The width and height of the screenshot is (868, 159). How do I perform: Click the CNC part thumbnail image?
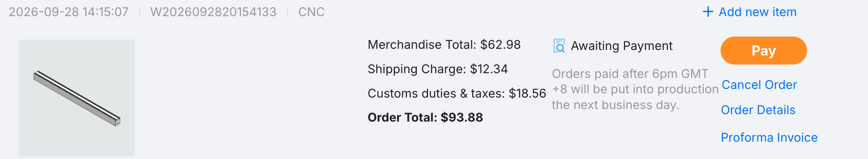click(77, 98)
